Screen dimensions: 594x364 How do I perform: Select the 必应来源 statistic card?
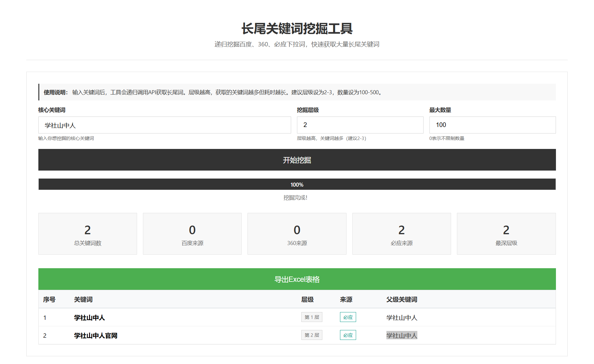401,234
